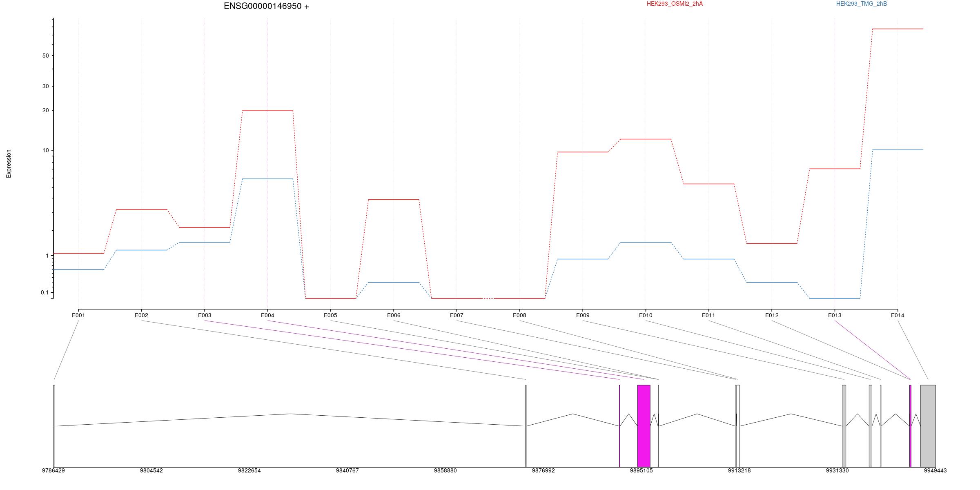Click exon label E006
This screenshot has width=980, height=490.
(394, 315)
